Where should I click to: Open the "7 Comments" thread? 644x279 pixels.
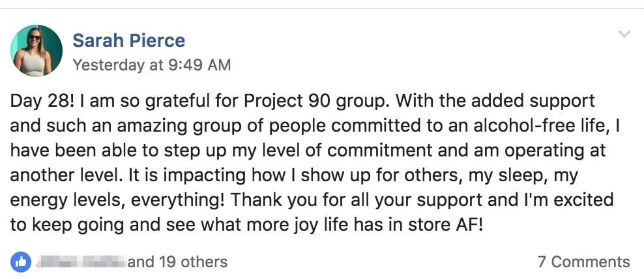pyautogui.click(x=583, y=262)
